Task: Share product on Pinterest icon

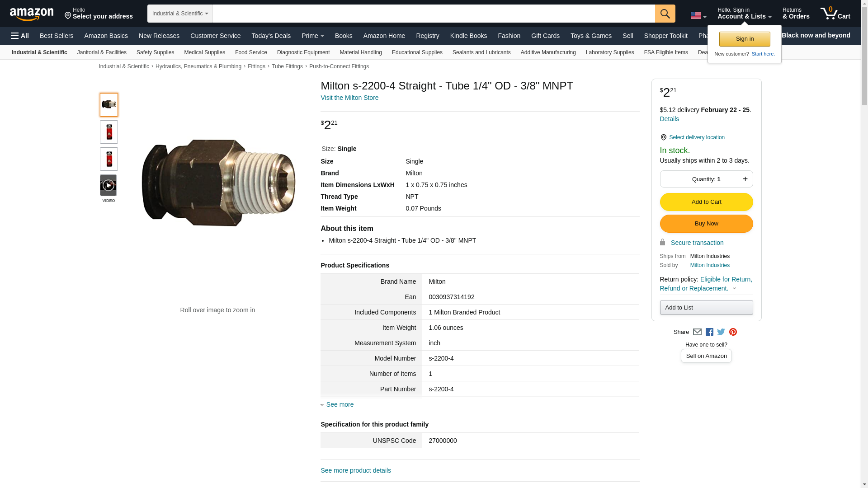Action: coord(733,332)
